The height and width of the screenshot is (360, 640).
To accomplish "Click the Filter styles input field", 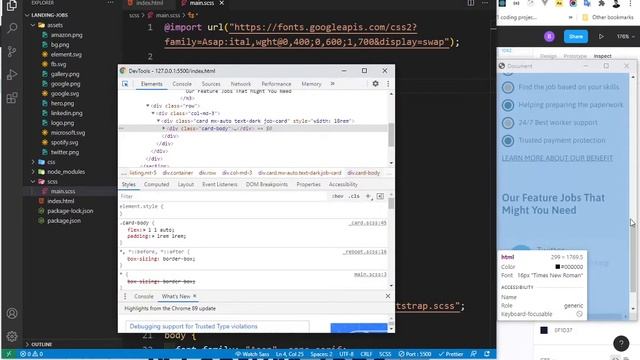I will pyautogui.click(x=224, y=196).
